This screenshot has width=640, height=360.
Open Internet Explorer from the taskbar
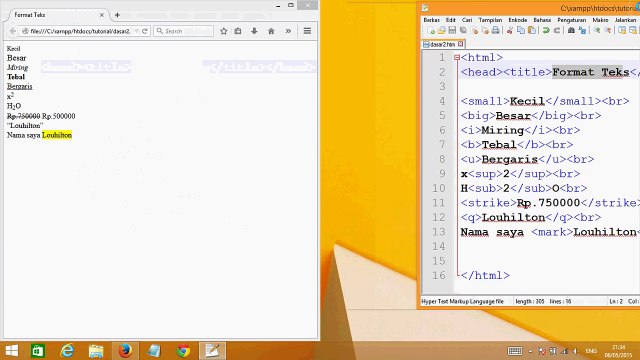(x=67, y=351)
